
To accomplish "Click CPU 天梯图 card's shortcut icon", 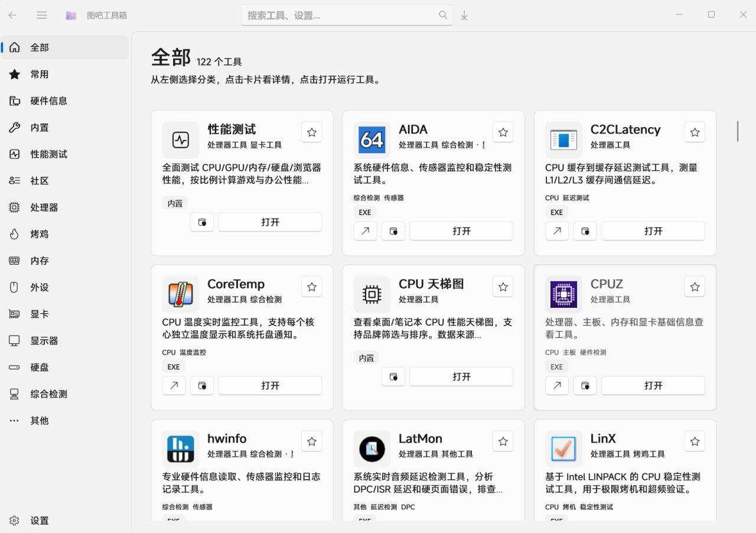I will pyautogui.click(x=393, y=376).
